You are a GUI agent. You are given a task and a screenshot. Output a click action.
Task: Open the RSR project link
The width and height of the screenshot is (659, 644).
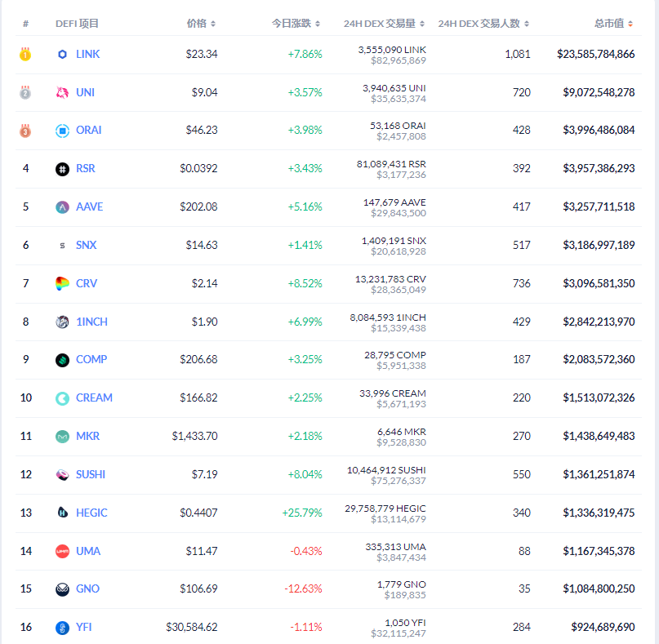coord(85,168)
